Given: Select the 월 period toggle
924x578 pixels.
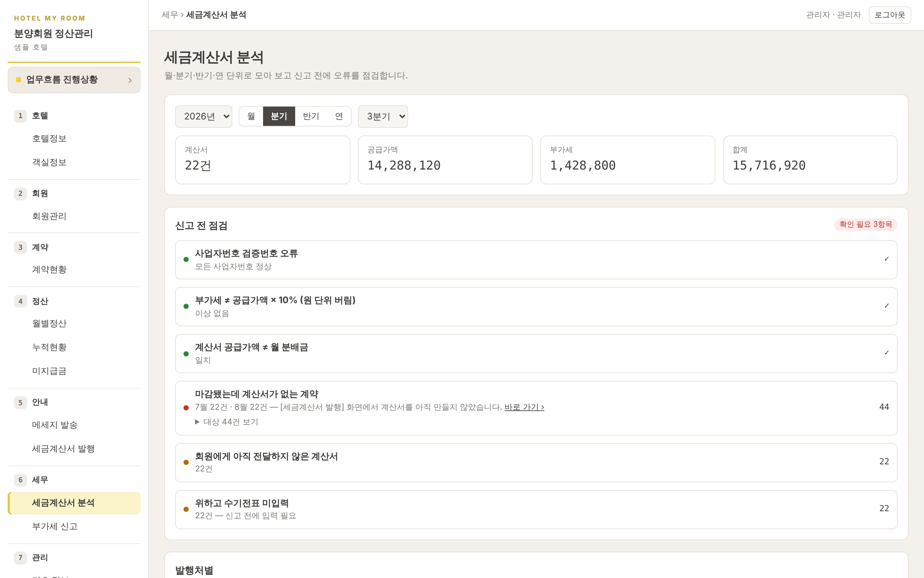Looking at the screenshot, I should click(x=251, y=116).
